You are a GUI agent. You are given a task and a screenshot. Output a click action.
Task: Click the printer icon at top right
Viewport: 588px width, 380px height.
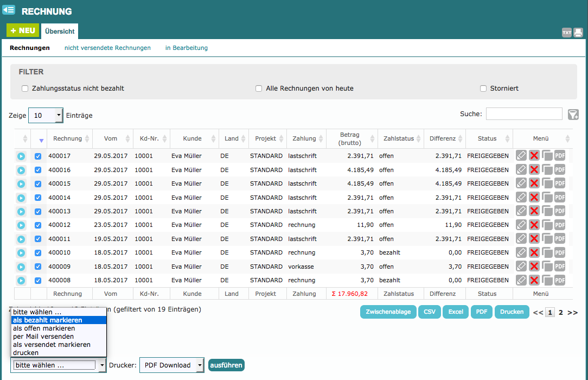(x=578, y=33)
